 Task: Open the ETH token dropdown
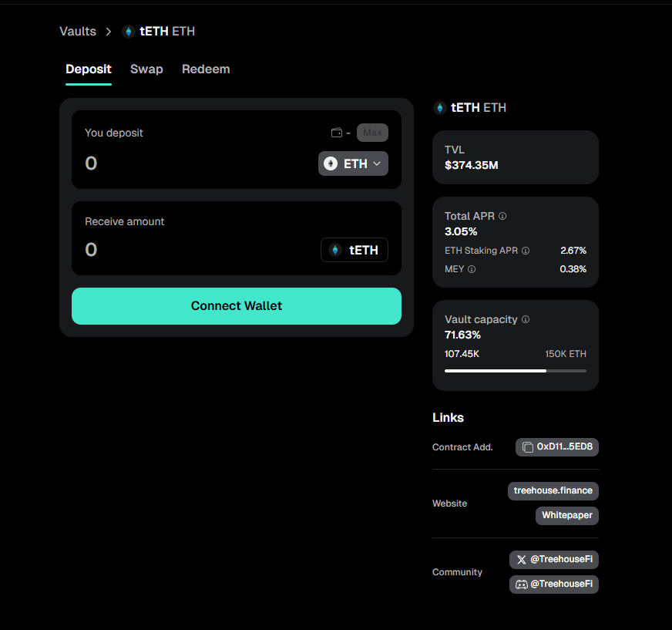(353, 163)
